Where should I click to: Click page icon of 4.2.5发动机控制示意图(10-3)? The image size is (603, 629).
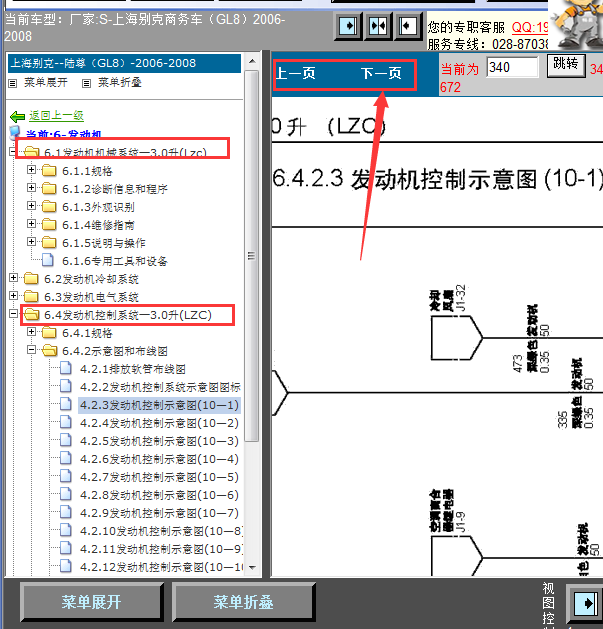tap(66, 440)
